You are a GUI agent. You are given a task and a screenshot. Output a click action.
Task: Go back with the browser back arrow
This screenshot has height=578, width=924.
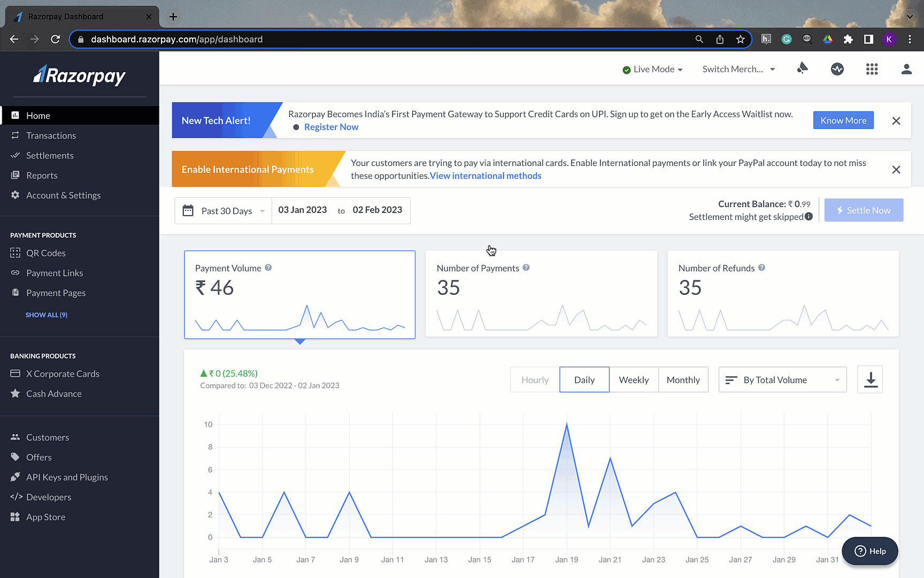click(14, 39)
